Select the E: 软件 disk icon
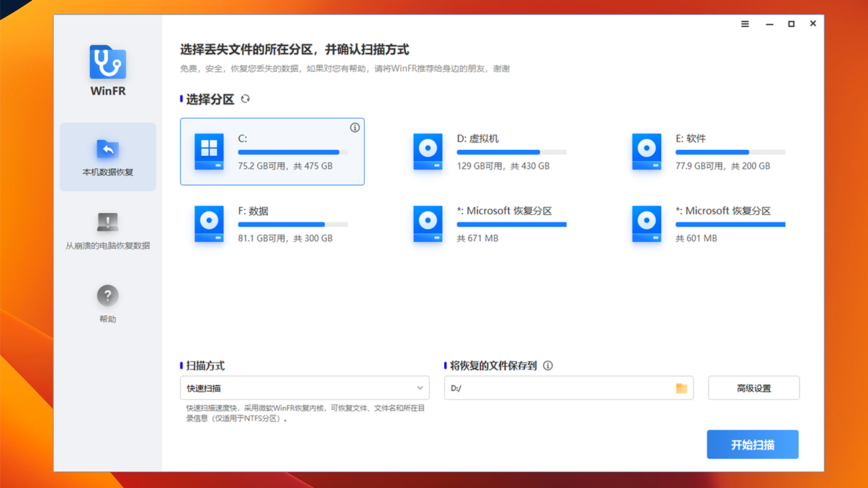The image size is (868, 488). point(647,151)
